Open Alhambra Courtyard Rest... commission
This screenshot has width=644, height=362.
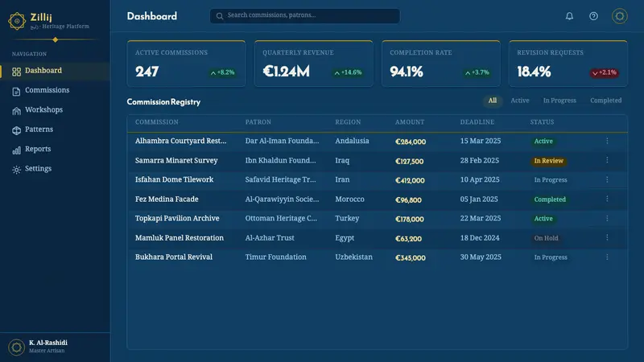[x=180, y=141]
